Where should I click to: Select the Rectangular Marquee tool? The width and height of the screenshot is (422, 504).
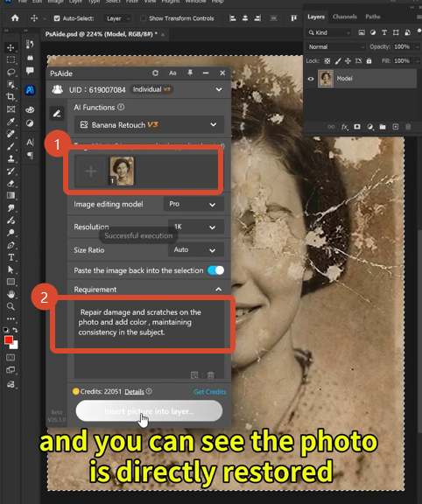tap(11, 59)
